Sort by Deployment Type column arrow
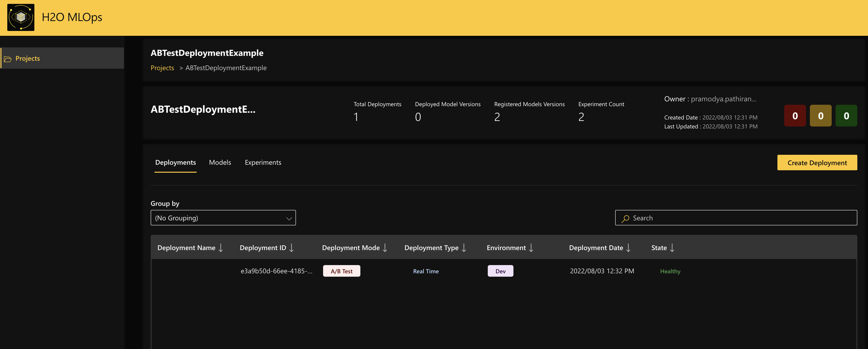 point(464,248)
